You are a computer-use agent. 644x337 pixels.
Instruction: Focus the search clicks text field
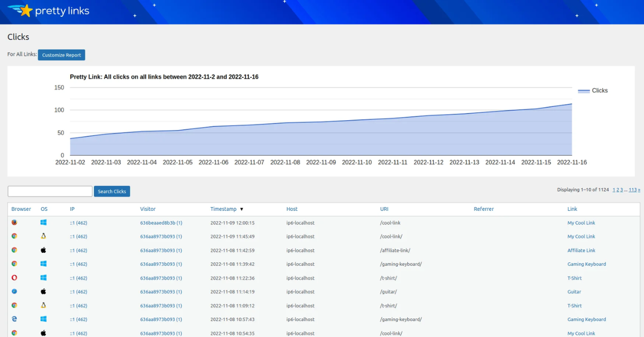coord(50,192)
